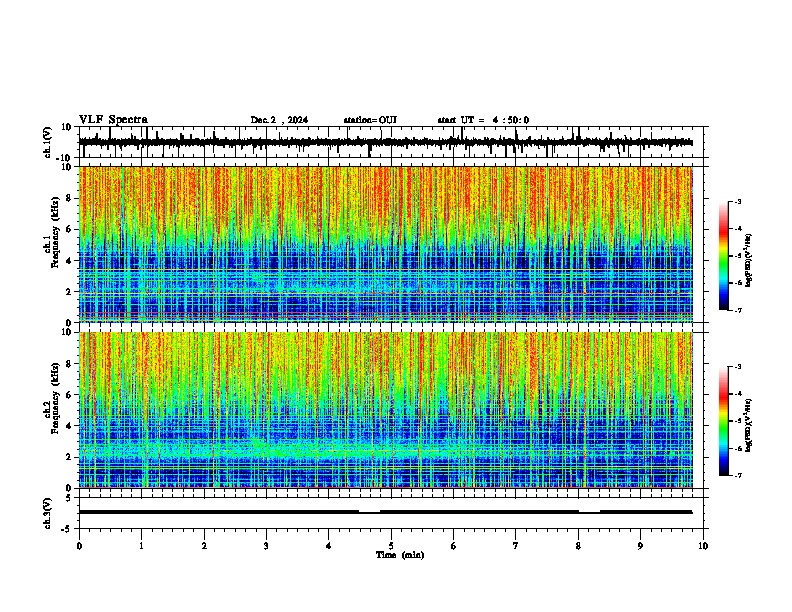Viewport: 792px width, 612px height.
Task: Click the "-3" label on ch.1 color bar
Action: (x=738, y=201)
